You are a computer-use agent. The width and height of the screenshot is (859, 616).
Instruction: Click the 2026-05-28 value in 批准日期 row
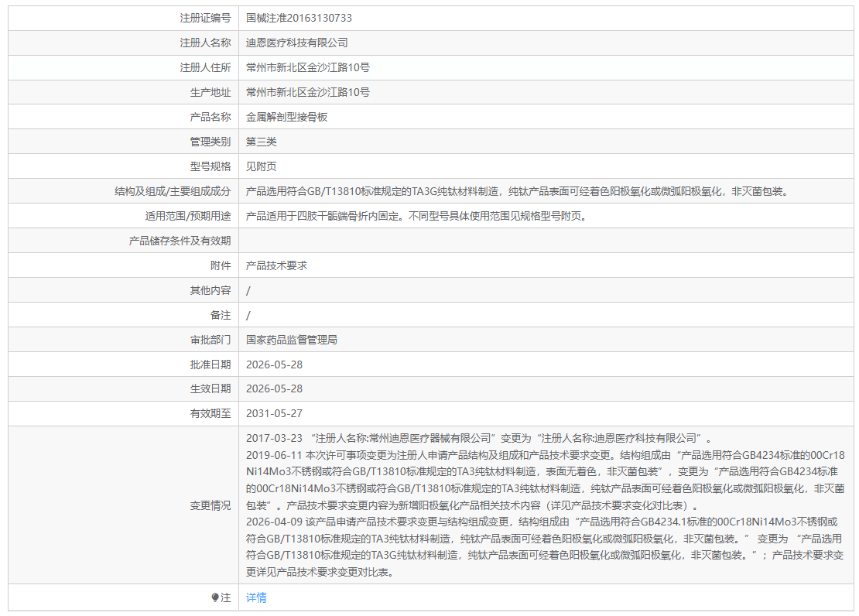coord(274,364)
